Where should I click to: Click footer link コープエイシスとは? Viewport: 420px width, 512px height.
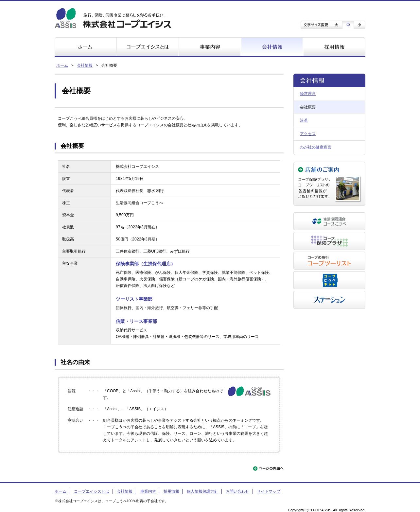(92, 491)
